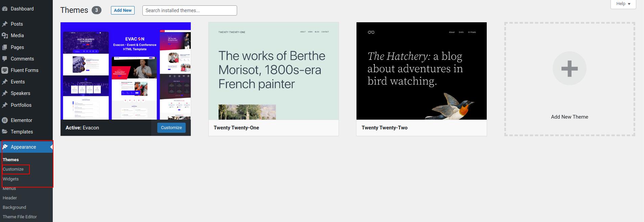Click the Appearance paintbrush icon

(5, 147)
